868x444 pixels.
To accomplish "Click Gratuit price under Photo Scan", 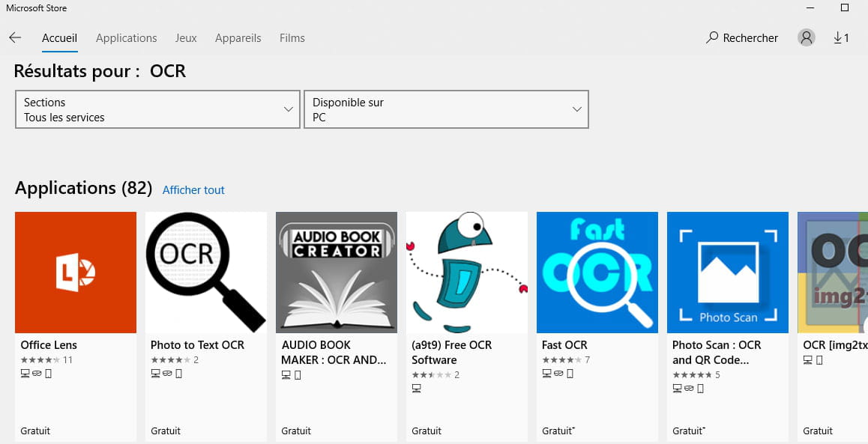I will 689,431.
